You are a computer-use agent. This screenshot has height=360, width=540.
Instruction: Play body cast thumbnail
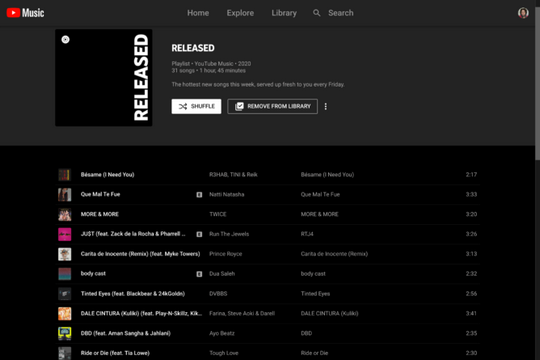coord(65,274)
